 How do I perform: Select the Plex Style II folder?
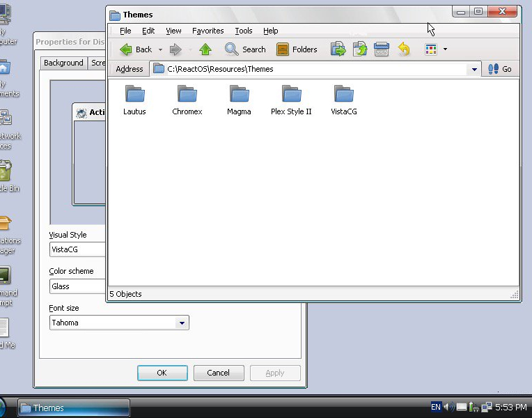point(291,100)
